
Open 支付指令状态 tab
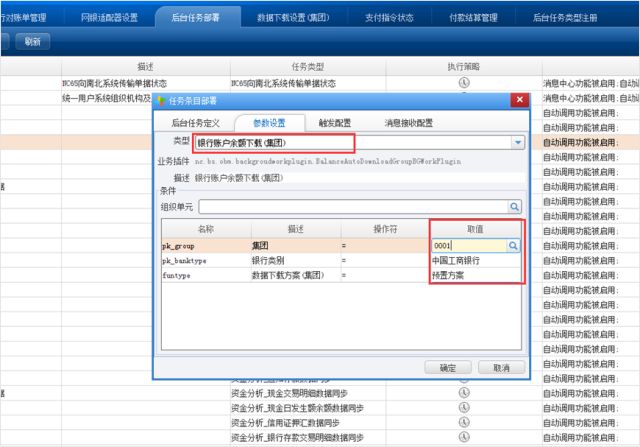coord(389,18)
